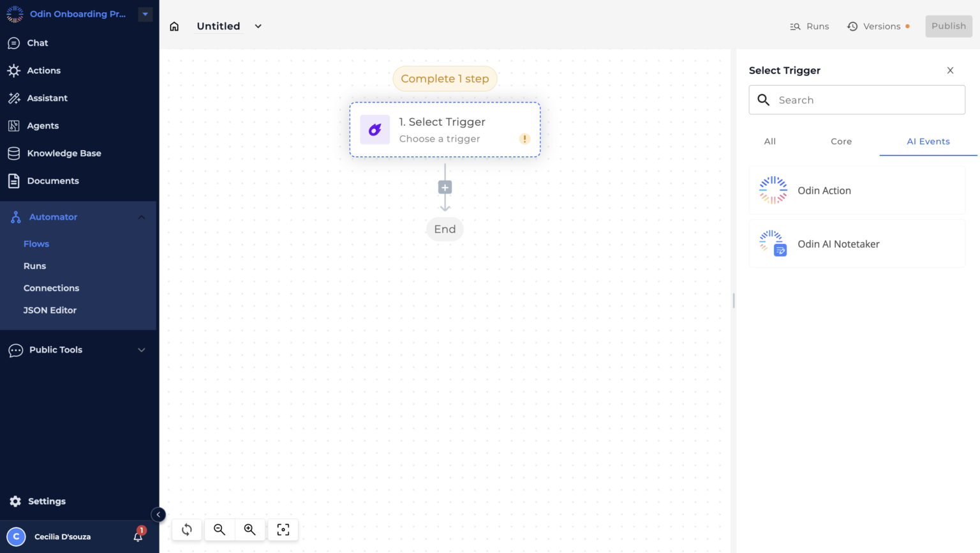Image resolution: width=980 pixels, height=553 pixels.
Task: Click the home icon near Untitled
Action: (174, 26)
